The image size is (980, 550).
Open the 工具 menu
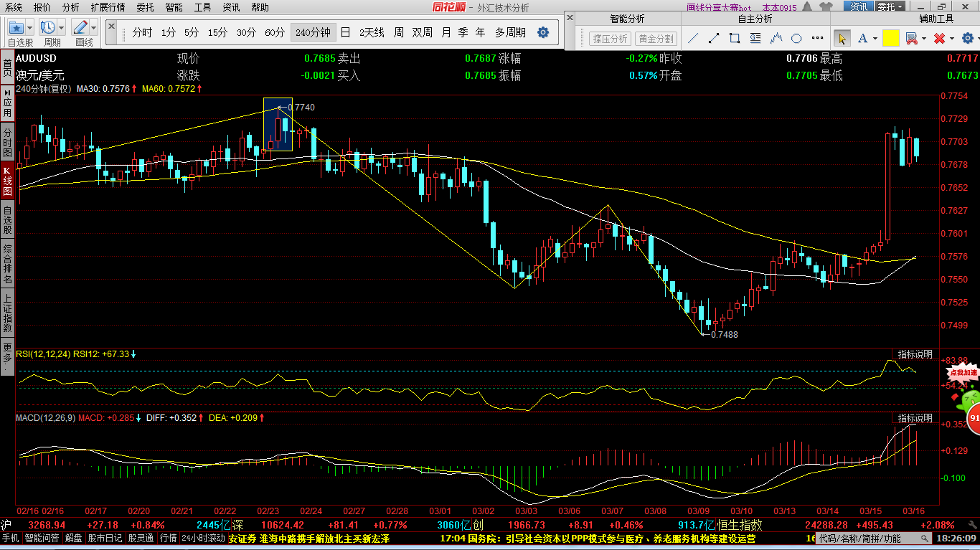click(202, 7)
